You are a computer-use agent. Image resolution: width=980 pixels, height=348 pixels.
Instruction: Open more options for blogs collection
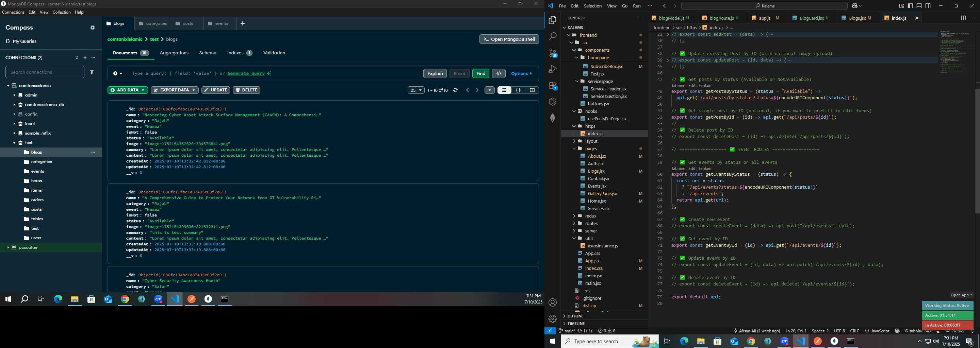coord(93,152)
